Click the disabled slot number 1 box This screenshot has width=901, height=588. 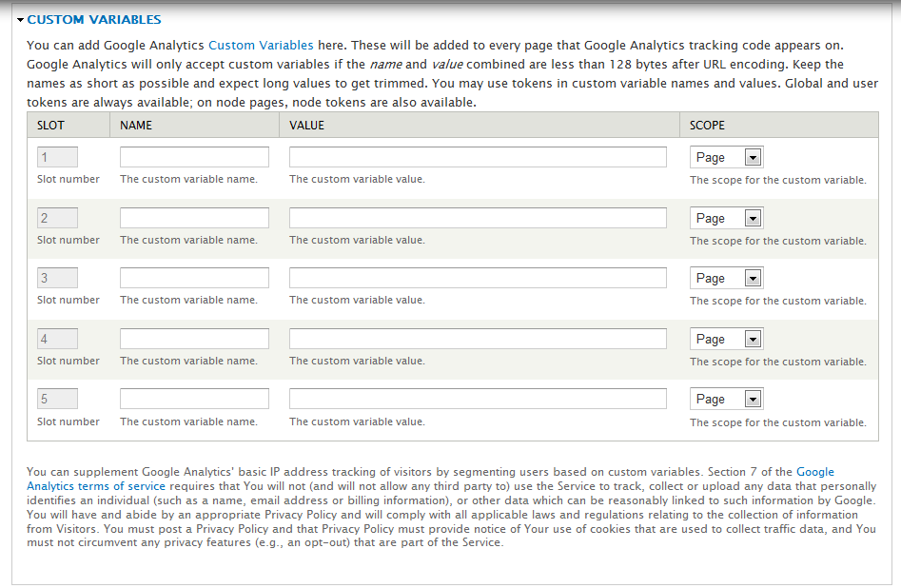tap(57, 157)
